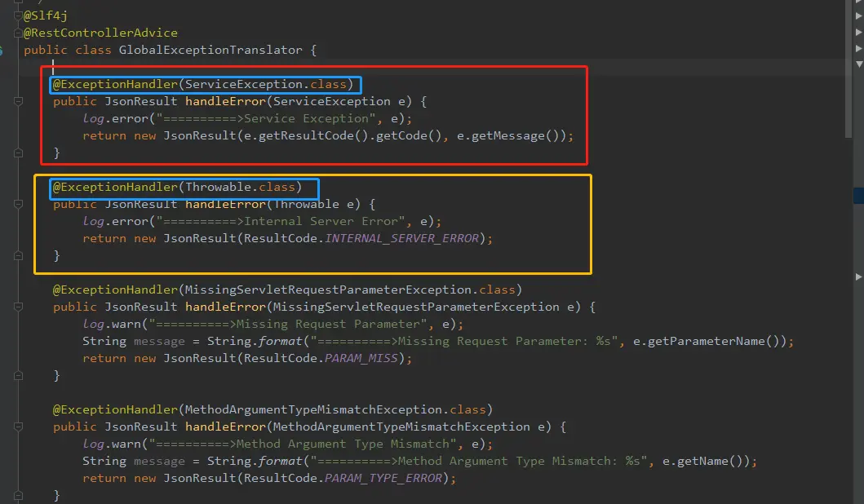The height and width of the screenshot is (504, 864).
Task: Click 'new JsonResult' on the PARAM_TYPE_ERROR line
Action: pyautogui.click(x=185, y=478)
